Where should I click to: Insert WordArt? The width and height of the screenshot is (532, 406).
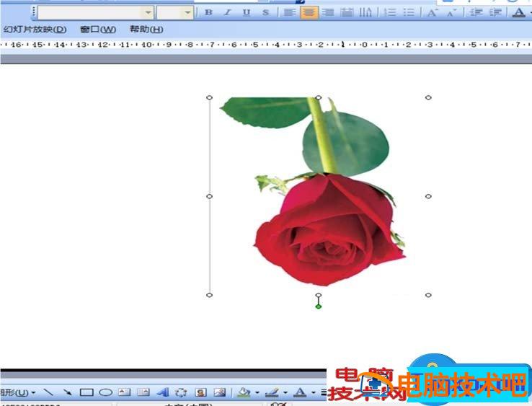(162, 393)
